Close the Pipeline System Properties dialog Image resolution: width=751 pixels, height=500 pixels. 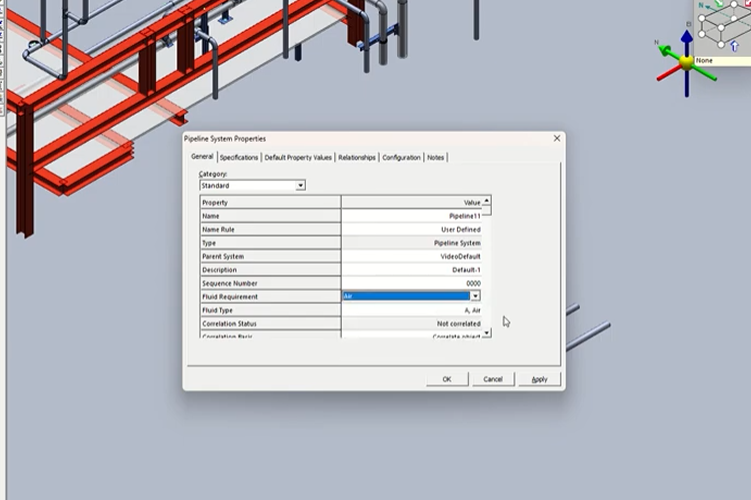point(557,138)
